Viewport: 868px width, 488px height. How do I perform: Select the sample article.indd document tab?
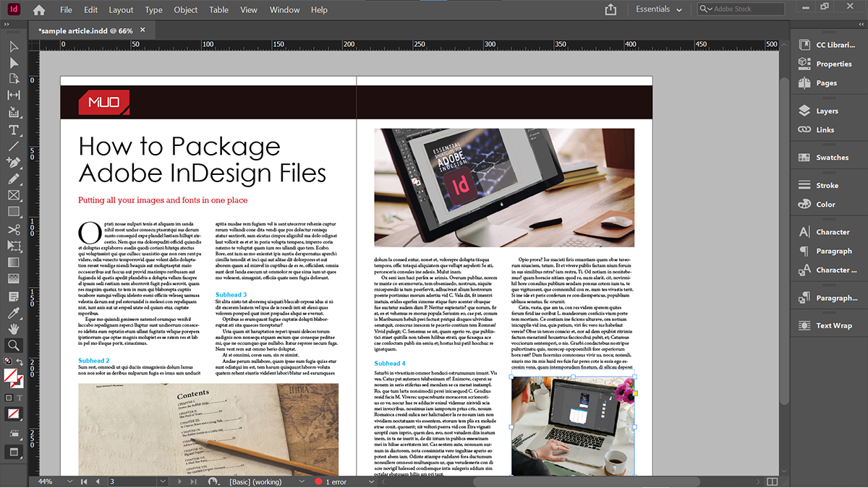87,30
